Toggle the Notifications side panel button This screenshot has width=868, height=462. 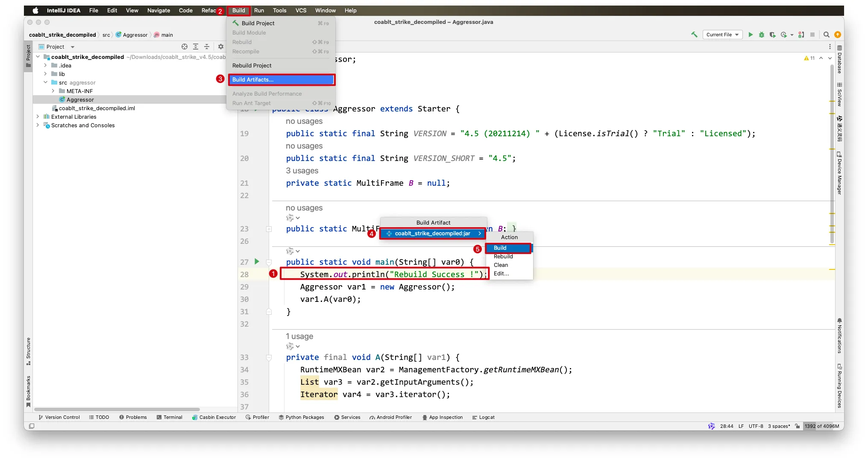(839, 336)
